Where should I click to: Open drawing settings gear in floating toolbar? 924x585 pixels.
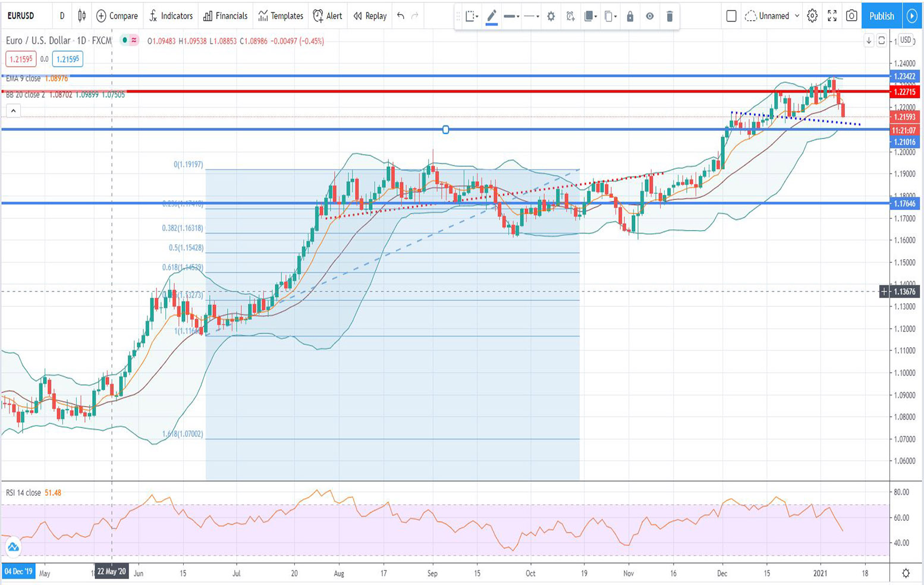click(551, 17)
